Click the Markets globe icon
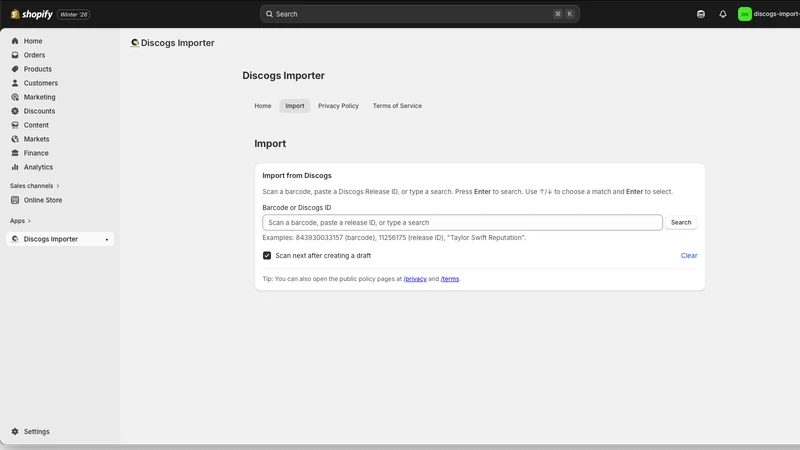This screenshot has width=800, height=450. click(x=15, y=139)
